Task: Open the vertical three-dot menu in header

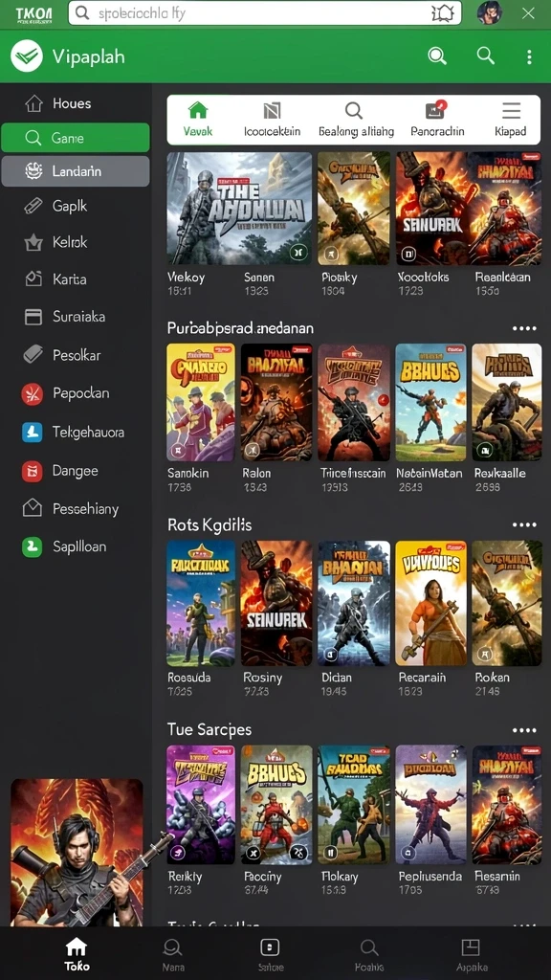Action: point(529,56)
